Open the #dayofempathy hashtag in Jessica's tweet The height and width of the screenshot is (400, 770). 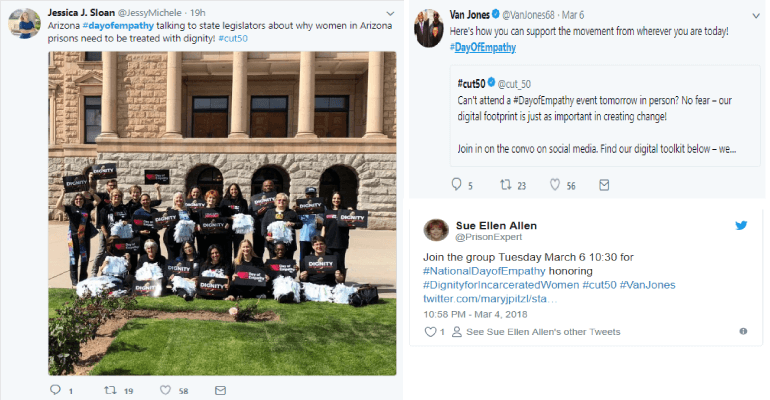click(x=118, y=26)
